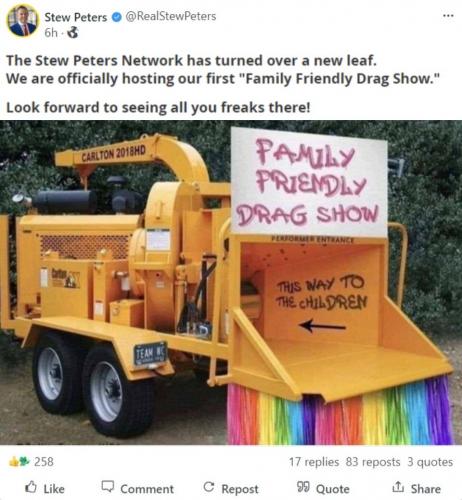Screen dimensions: 462x500
Task: Click the Like thumbs-up icon
Action: 31,487
